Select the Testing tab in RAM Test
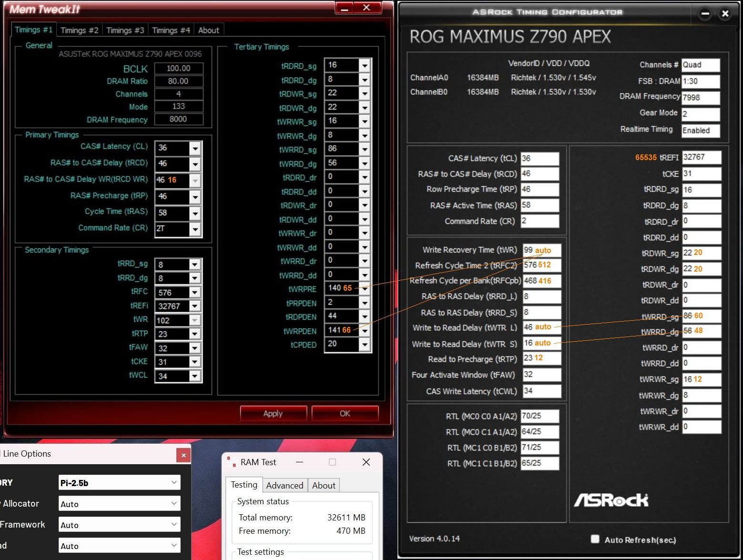The width and height of the screenshot is (743, 560). pyautogui.click(x=244, y=484)
